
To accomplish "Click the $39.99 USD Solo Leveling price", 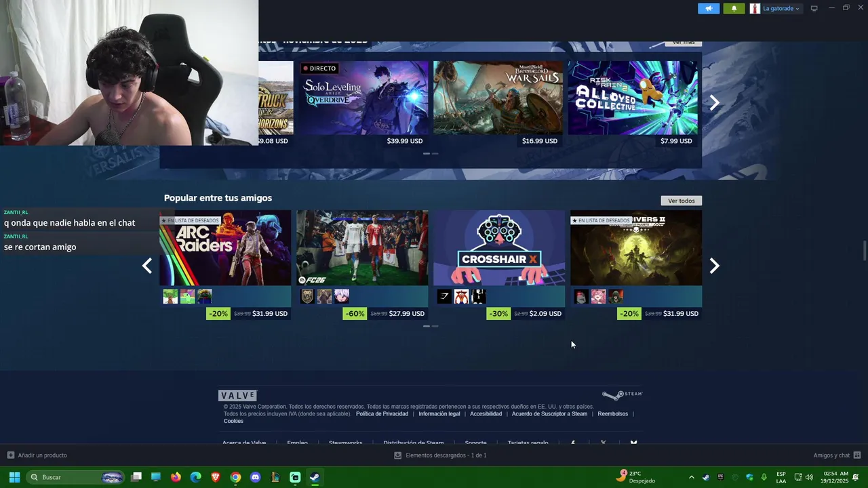I will 405,141.
